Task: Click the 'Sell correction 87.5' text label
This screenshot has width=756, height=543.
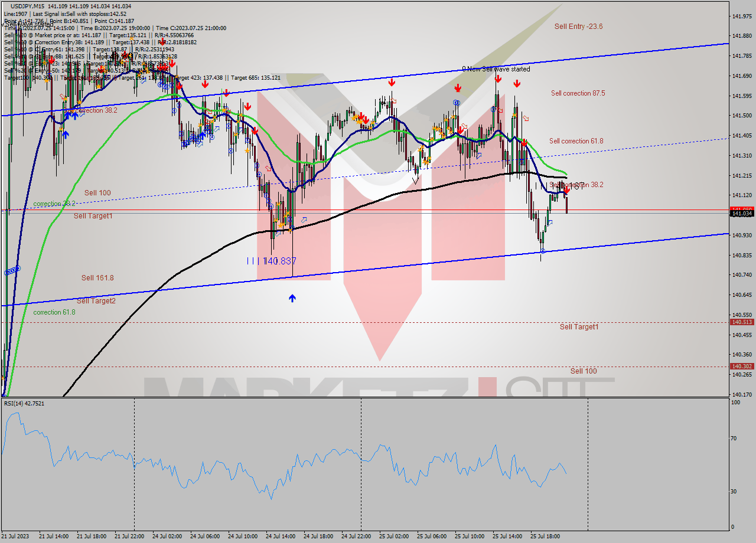Action: click(x=577, y=93)
